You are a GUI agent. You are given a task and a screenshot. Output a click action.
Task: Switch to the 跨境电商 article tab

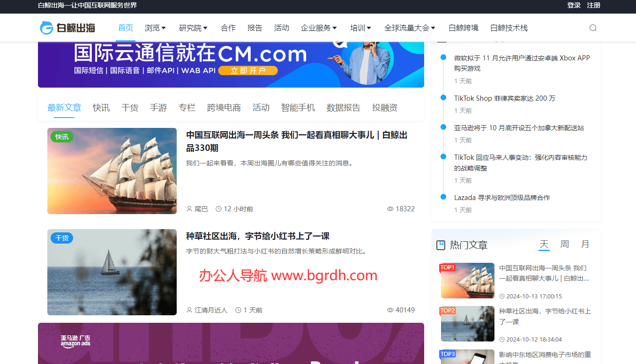[x=224, y=107]
